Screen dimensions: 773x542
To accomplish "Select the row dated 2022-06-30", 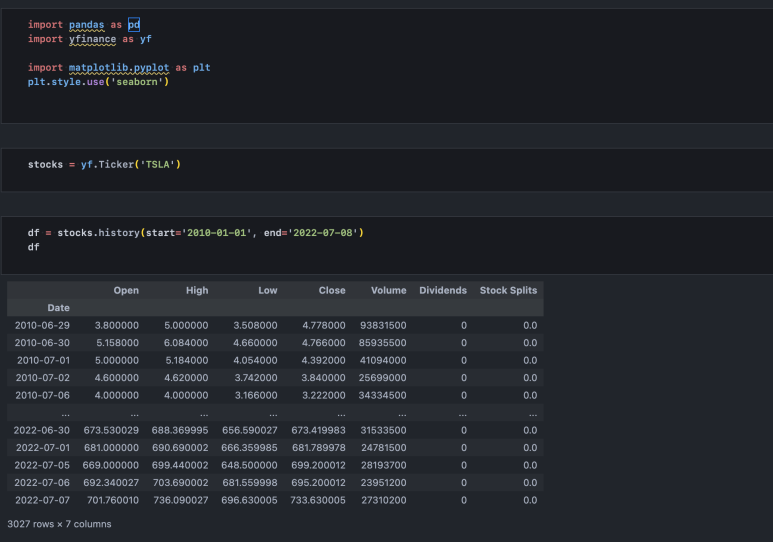I will coord(275,431).
